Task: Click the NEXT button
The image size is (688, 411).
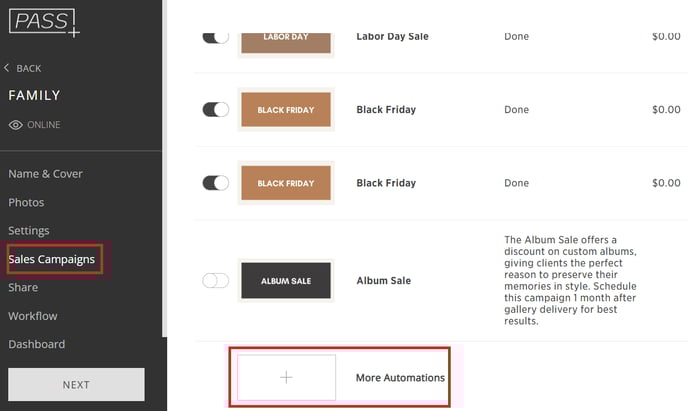Action: point(76,384)
